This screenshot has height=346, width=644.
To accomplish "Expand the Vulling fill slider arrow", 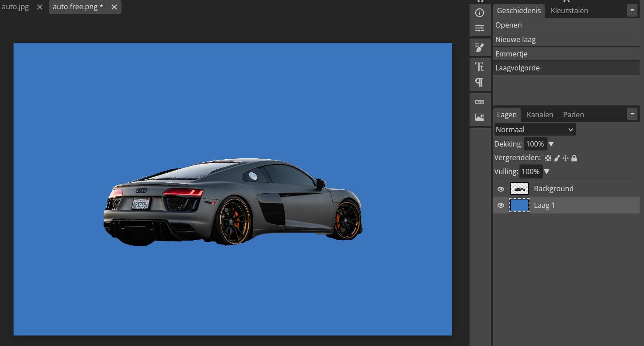I will [x=547, y=172].
